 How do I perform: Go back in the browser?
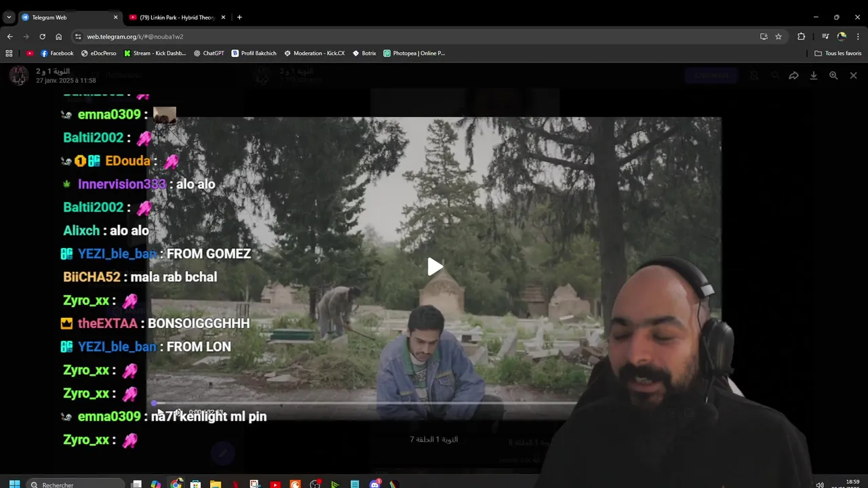tap(9, 37)
